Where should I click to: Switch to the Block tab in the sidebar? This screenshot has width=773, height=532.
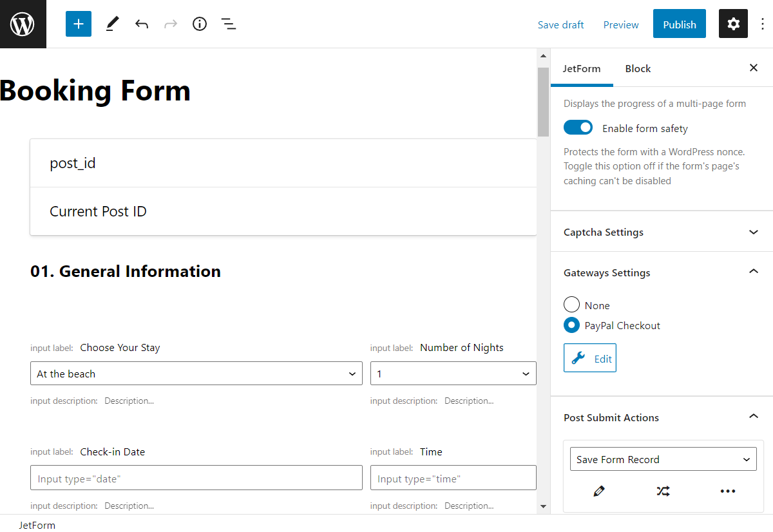point(638,68)
